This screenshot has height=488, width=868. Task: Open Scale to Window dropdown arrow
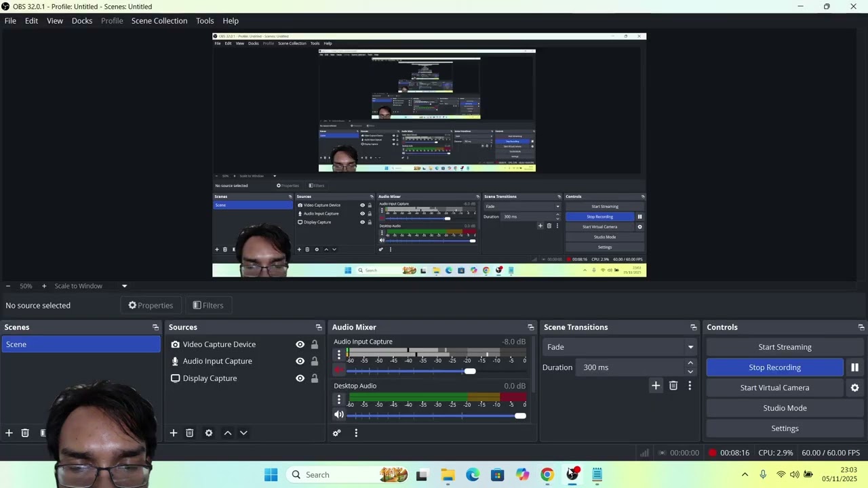click(124, 286)
